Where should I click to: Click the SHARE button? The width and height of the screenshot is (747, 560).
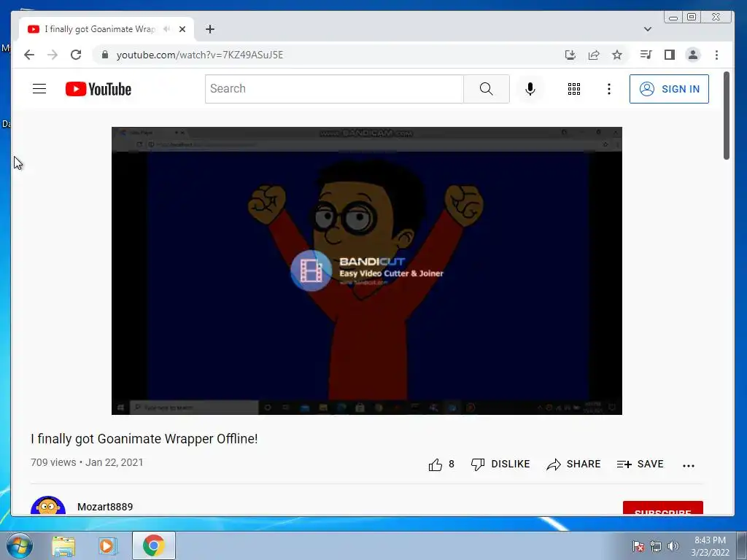(573, 464)
